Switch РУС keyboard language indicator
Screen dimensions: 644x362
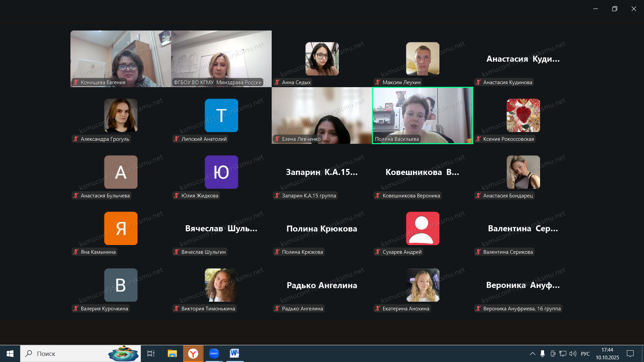coord(585,353)
